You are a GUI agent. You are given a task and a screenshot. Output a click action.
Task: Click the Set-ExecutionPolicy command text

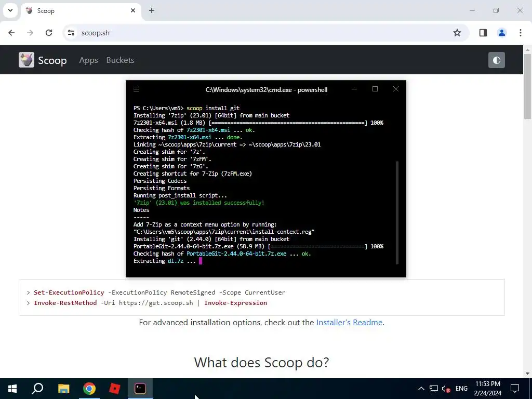tap(69, 292)
